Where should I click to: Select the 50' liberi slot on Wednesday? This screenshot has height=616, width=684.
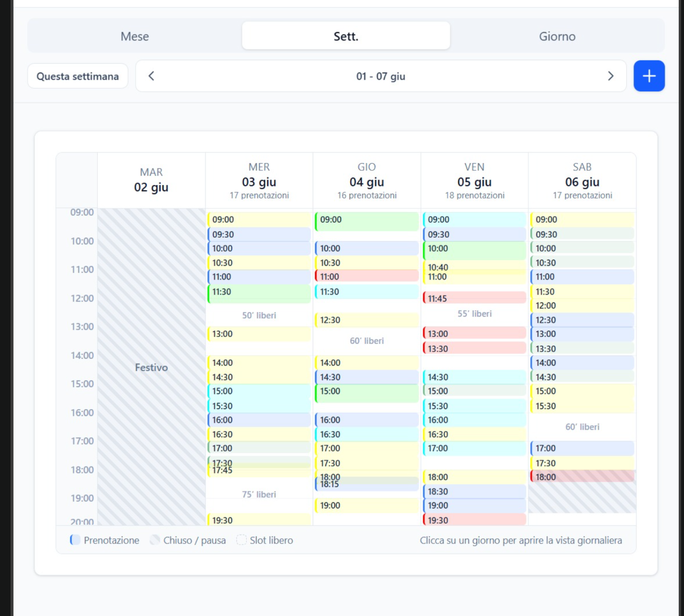click(x=259, y=315)
